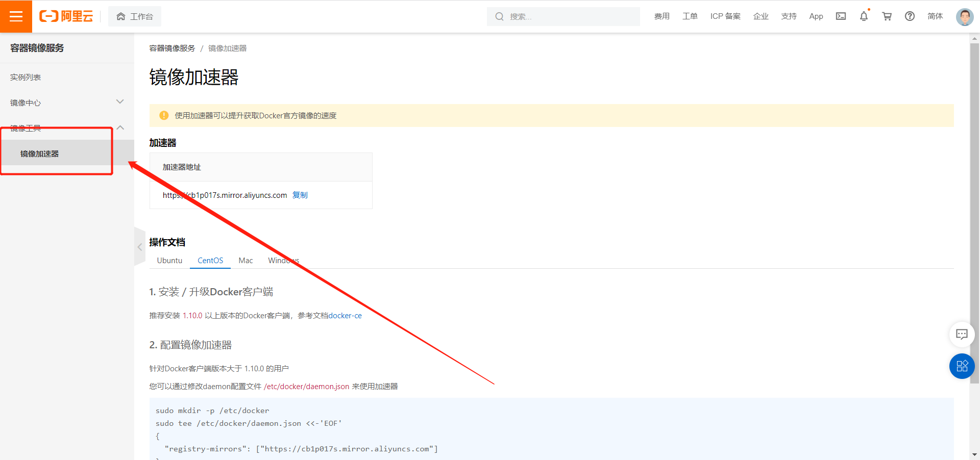
Task: Click 复制 to copy accelerator address
Action: [300, 195]
